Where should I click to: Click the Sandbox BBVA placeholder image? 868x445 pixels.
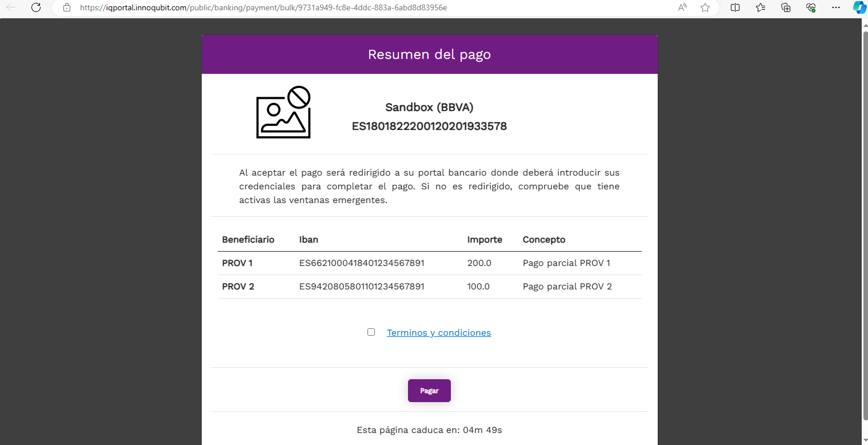(283, 112)
